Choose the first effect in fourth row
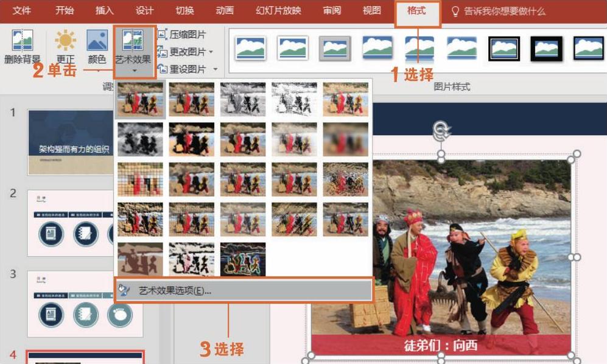 (x=140, y=219)
